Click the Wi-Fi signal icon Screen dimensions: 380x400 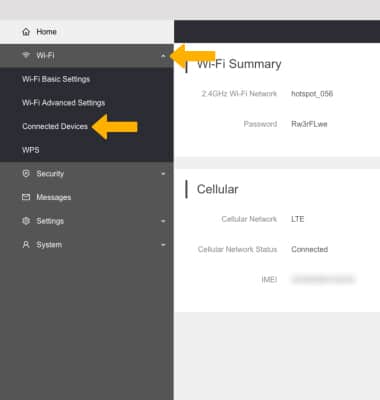26,55
